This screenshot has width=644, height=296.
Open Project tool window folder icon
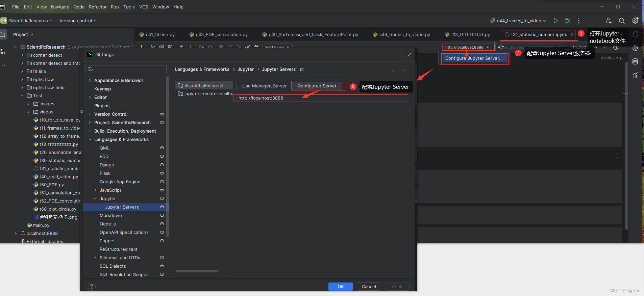[x=3, y=34]
